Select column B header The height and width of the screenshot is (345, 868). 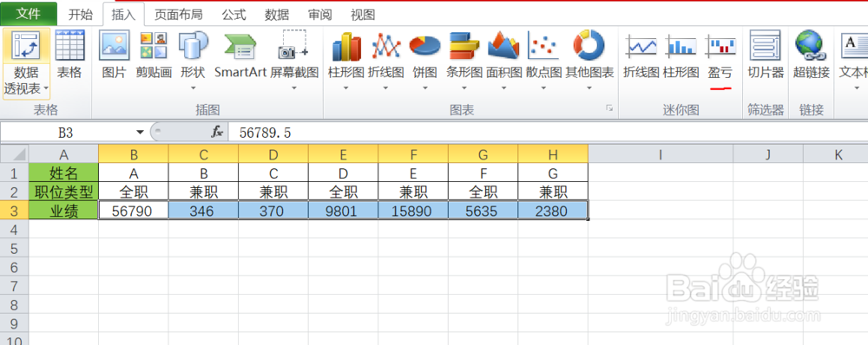134,155
